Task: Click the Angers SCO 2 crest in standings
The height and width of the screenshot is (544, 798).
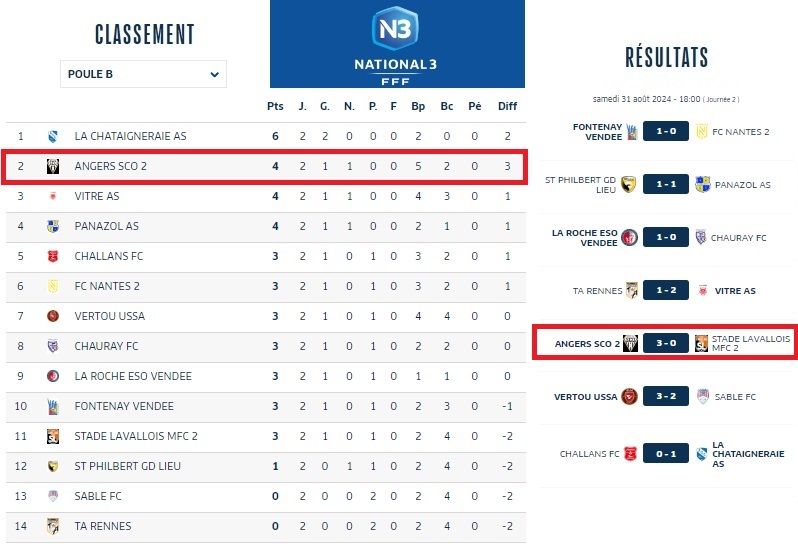Action: pyautogui.click(x=53, y=166)
